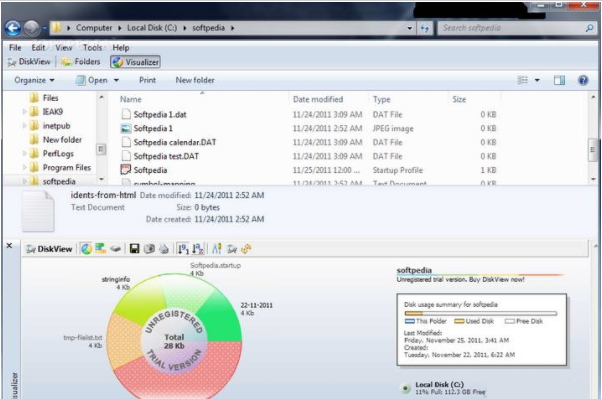The image size is (602, 399).
Task: Open recent pages dropdown beside Forward
Action: coord(44,28)
